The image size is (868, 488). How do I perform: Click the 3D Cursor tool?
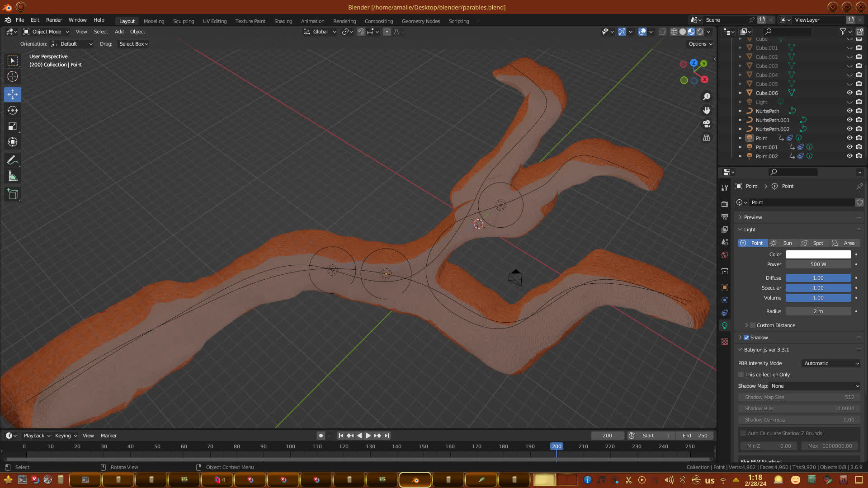click(x=13, y=76)
